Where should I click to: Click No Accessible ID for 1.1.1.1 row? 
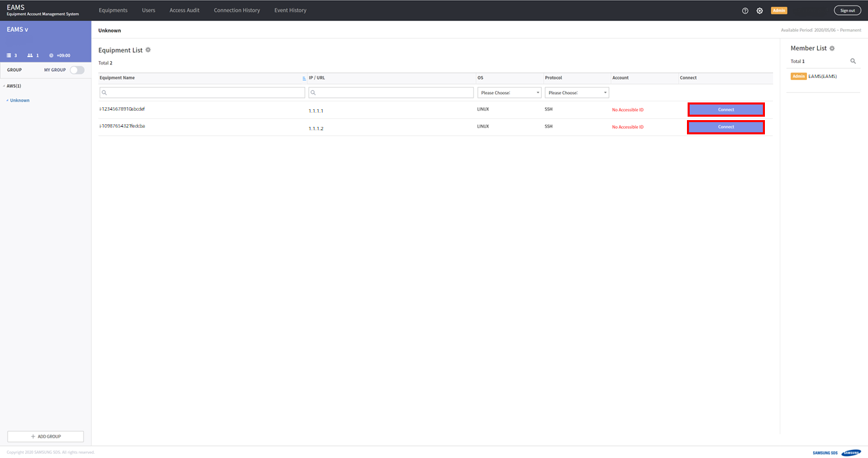[628, 110]
